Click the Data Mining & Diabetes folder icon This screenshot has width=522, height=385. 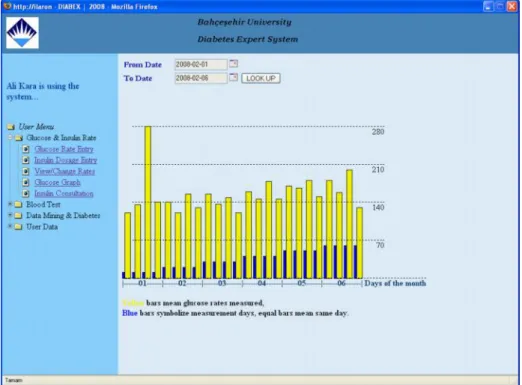click(x=18, y=215)
